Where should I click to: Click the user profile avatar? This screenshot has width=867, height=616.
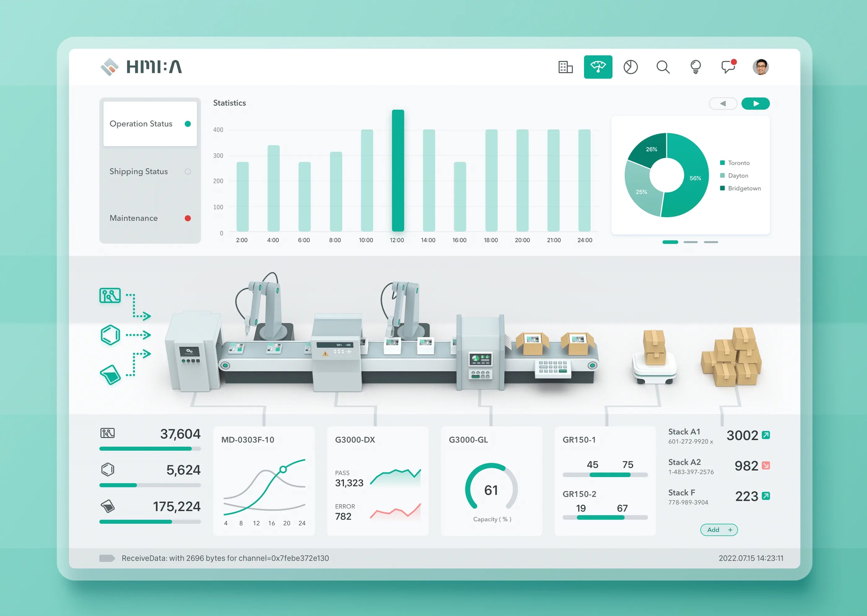point(760,67)
